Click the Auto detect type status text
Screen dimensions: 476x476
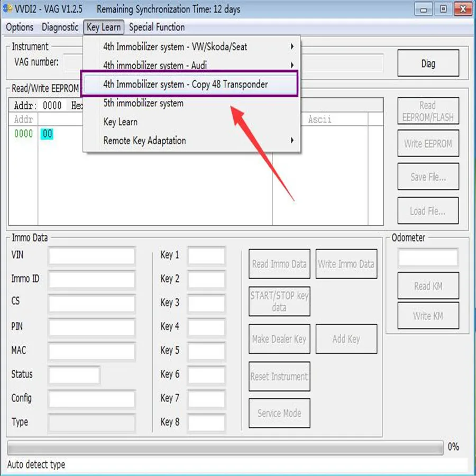point(36,464)
